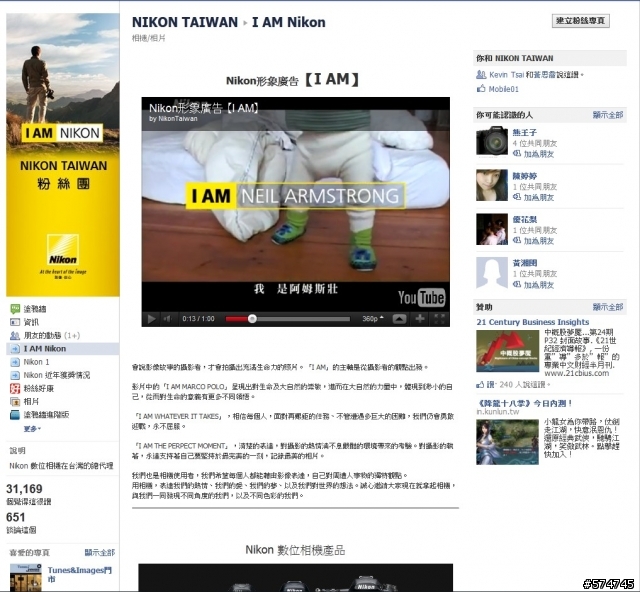The height and width of the screenshot is (592, 640).
Task: Click the game ad character image
Action: click(507, 442)
